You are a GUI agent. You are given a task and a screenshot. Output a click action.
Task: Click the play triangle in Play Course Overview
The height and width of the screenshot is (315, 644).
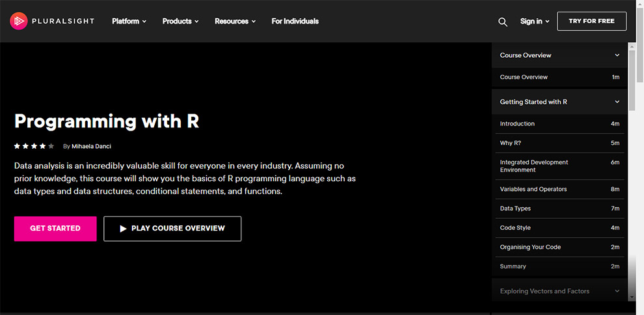coord(123,229)
